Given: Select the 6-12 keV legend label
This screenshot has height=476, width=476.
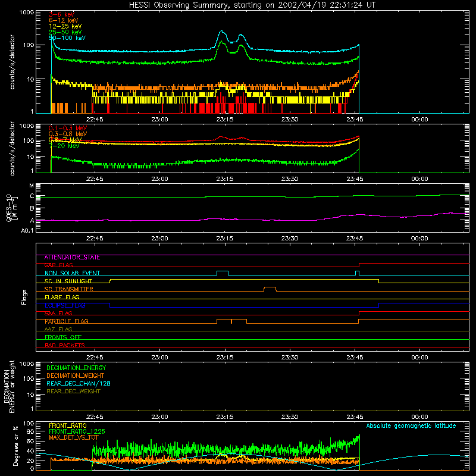Looking at the screenshot, I should coord(64,20).
